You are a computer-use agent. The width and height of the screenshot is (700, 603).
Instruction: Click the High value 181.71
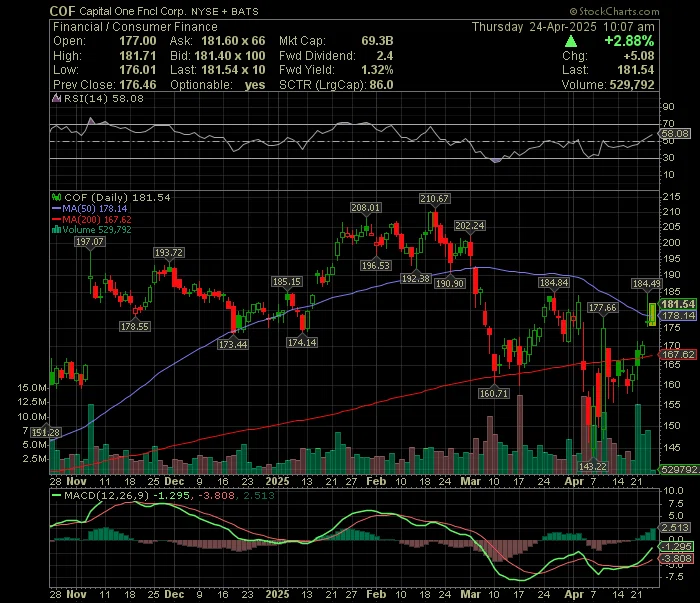138,56
